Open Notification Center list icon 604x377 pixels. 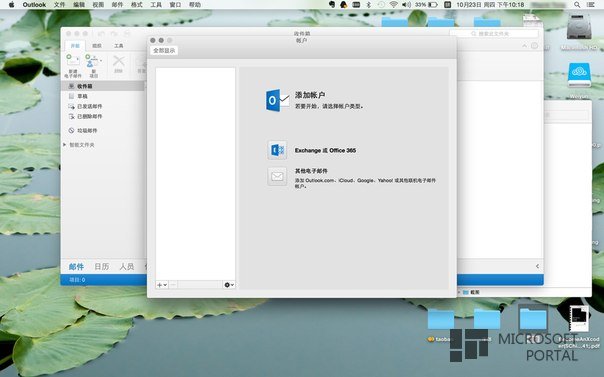pos(591,5)
